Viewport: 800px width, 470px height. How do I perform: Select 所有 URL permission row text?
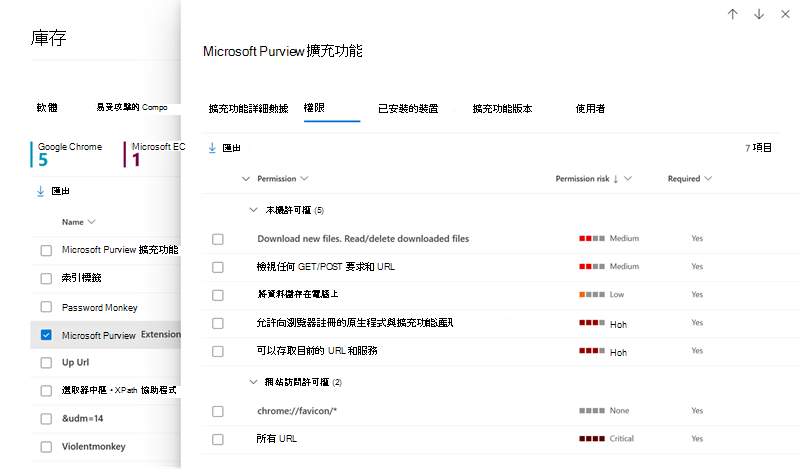(277, 438)
